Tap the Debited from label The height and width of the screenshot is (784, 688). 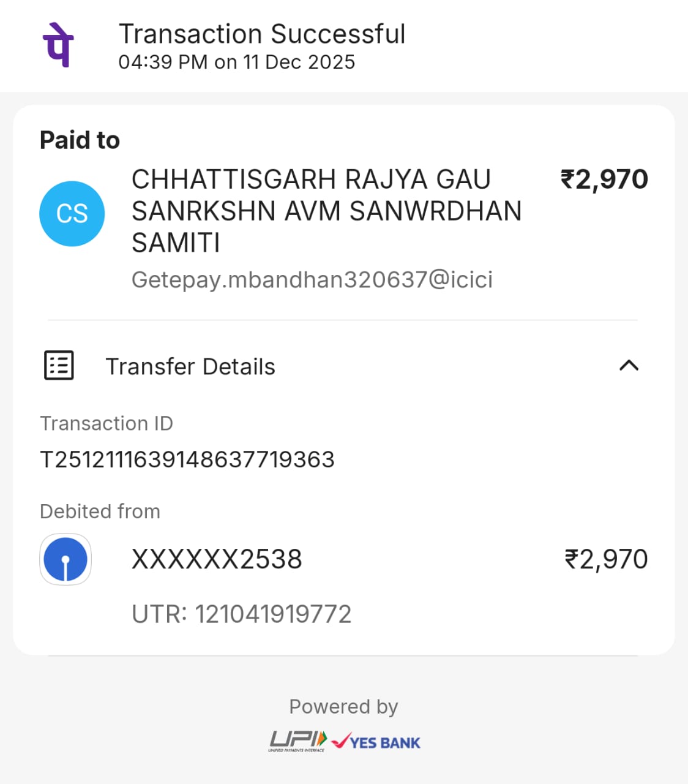(x=100, y=511)
